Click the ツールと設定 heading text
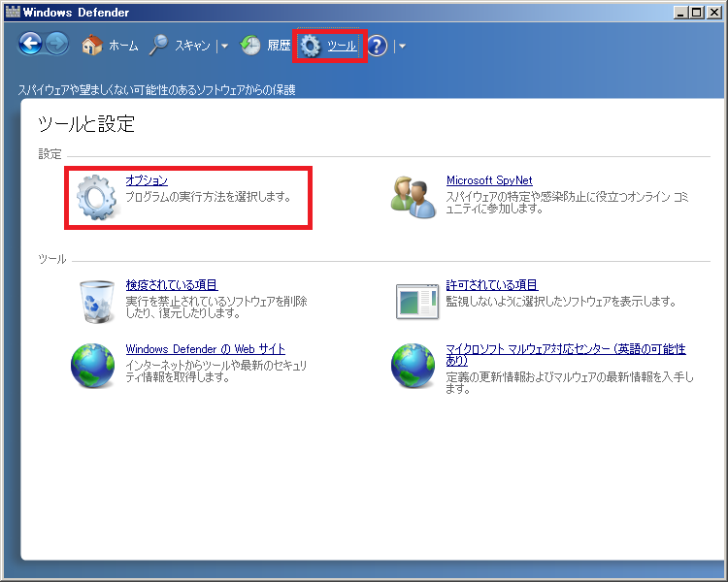The height and width of the screenshot is (582, 728). [x=86, y=124]
